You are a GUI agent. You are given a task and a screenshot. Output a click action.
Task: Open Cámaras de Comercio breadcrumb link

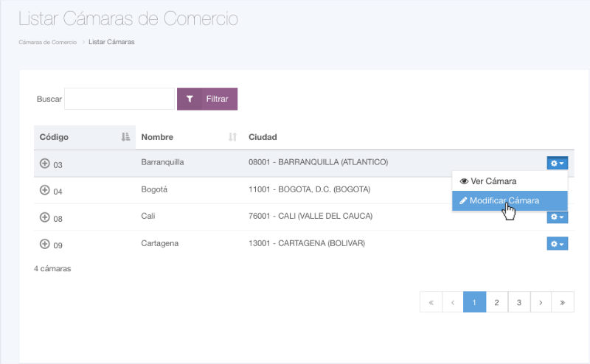pyautogui.click(x=47, y=42)
